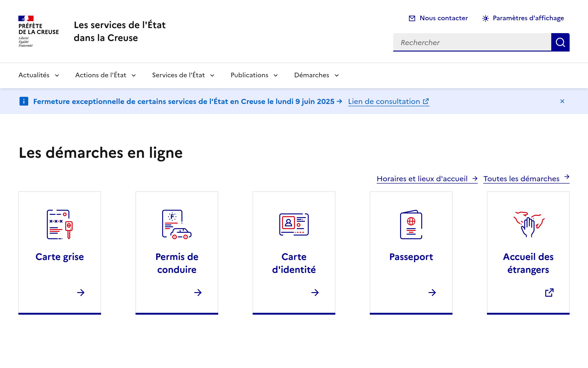Image resolution: width=588 pixels, height=368 pixels.
Task: Click the envelope icon beside Nous contacter
Action: pyautogui.click(x=412, y=18)
